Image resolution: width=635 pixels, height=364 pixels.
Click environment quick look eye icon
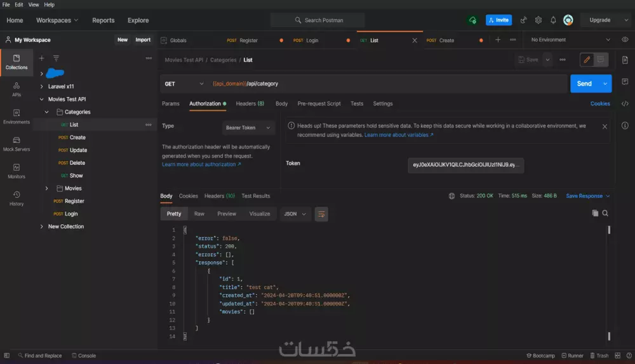point(625,40)
